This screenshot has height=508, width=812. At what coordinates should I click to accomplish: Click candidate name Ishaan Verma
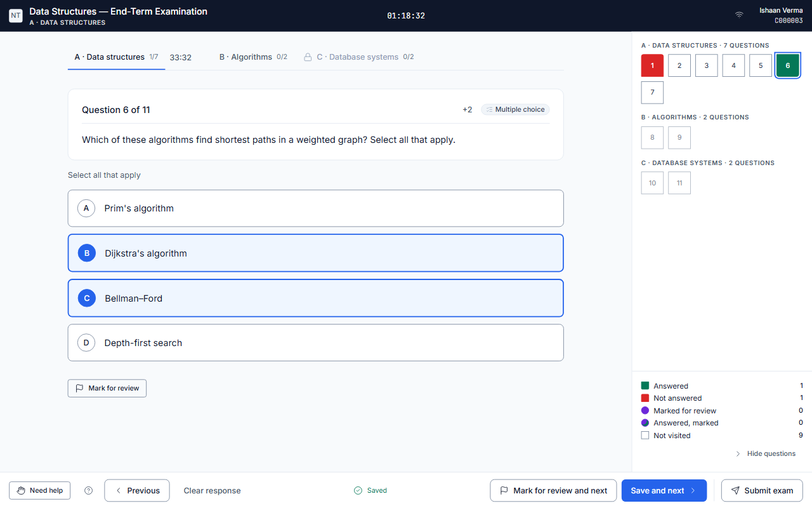click(x=781, y=10)
